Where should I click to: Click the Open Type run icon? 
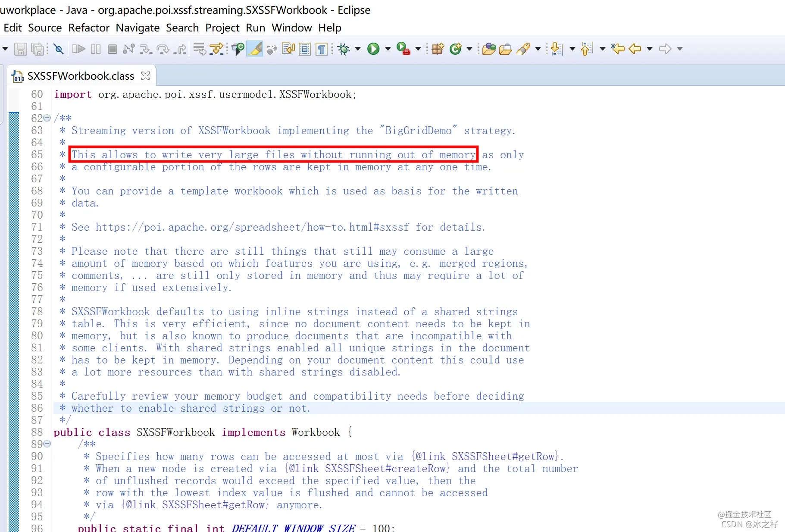point(238,49)
